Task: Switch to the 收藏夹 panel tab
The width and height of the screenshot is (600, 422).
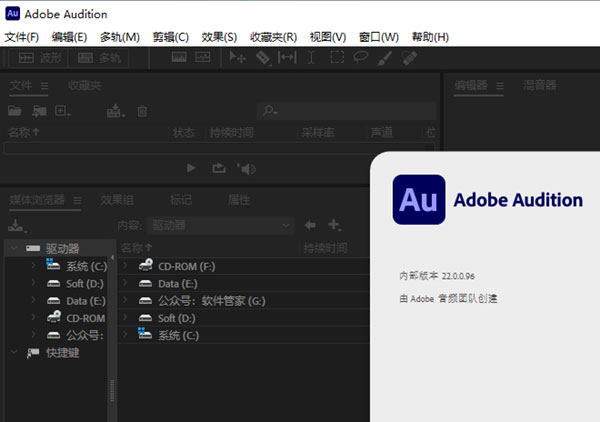Action: point(85,85)
